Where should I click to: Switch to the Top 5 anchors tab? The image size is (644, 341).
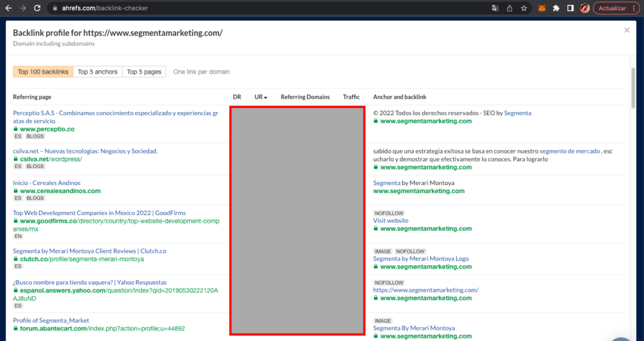[x=97, y=72]
